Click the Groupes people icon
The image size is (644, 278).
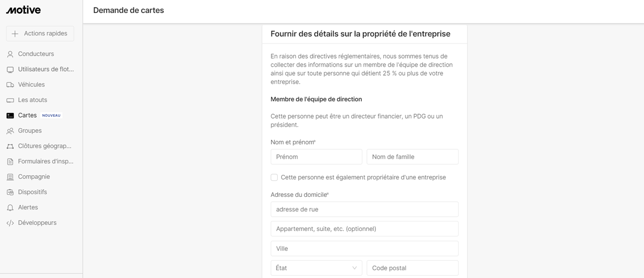pyautogui.click(x=10, y=131)
